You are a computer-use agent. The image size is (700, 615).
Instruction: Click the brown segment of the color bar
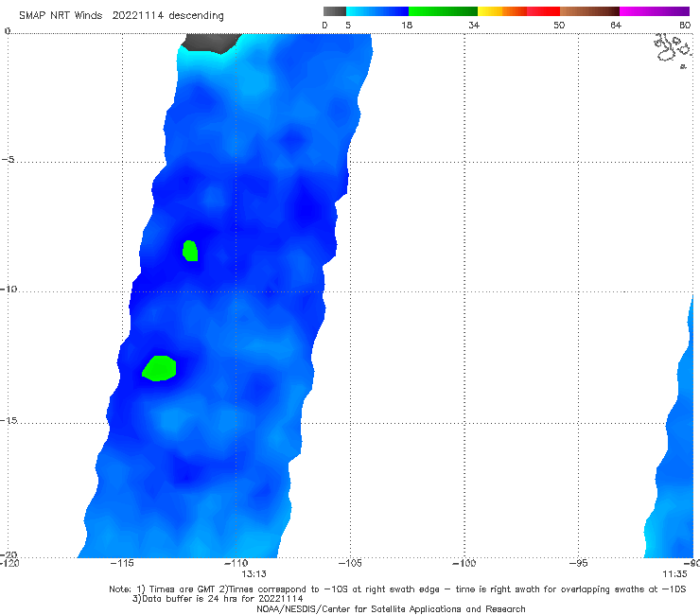click(x=589, y=11)
